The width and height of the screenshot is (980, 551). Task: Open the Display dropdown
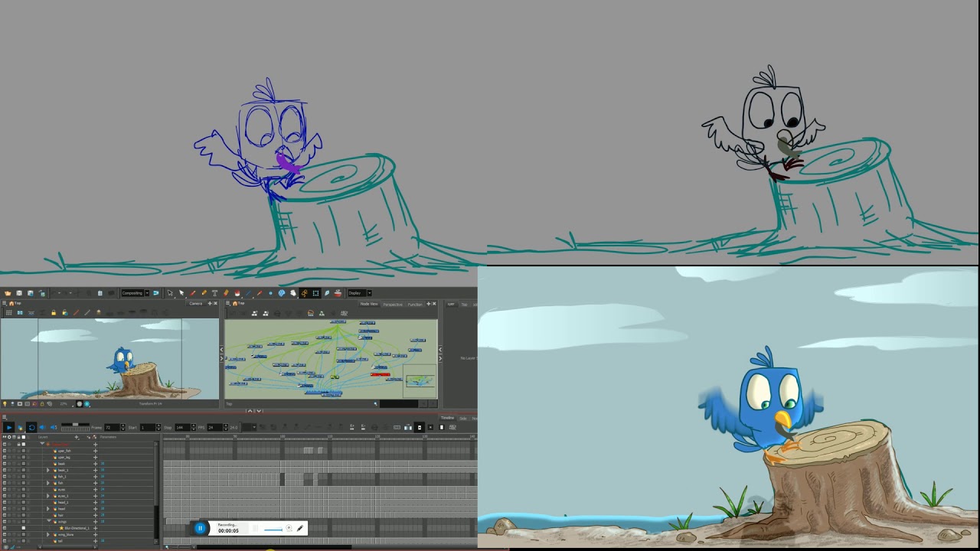tap(369, 293)
